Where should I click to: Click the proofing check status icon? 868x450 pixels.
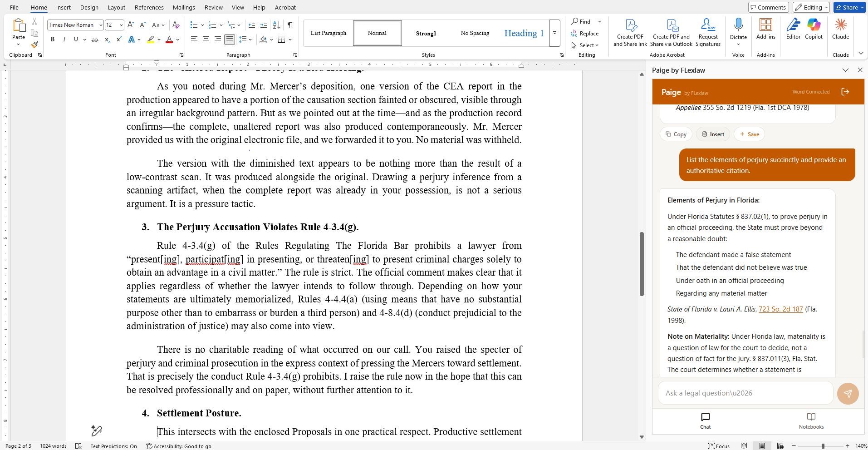click(x=78, y=446)
